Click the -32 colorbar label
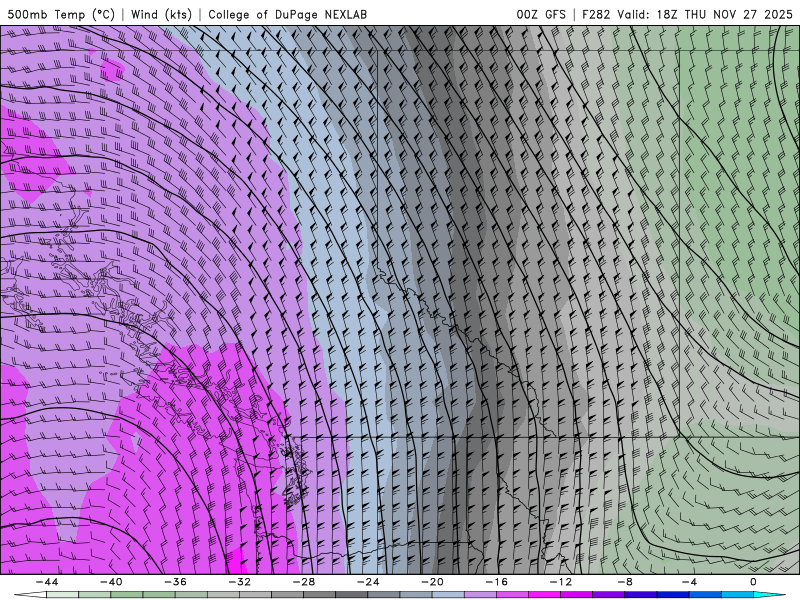The height and width of the screenshot is (600, 800). click(x=239, y=582)
